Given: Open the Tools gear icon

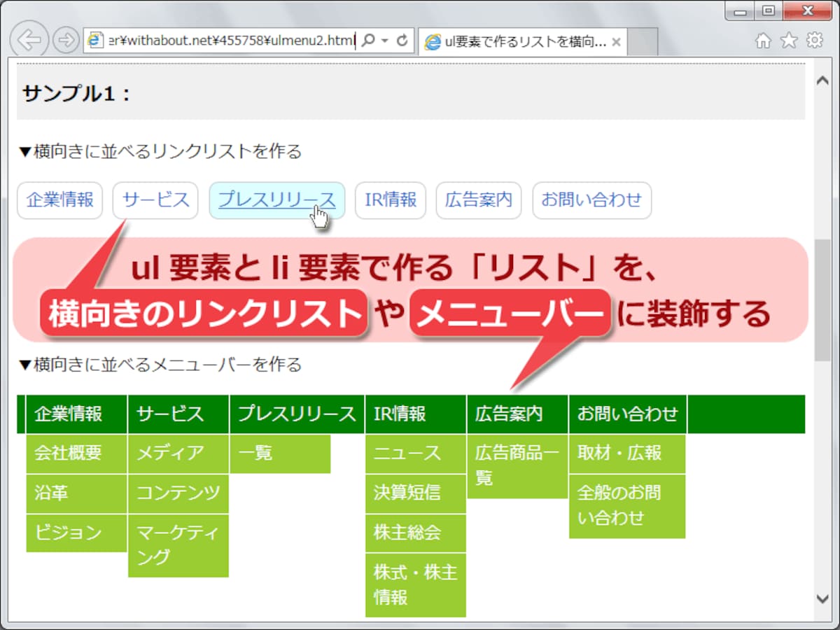Looking at the screenshot, I should [x=815, y=41].
